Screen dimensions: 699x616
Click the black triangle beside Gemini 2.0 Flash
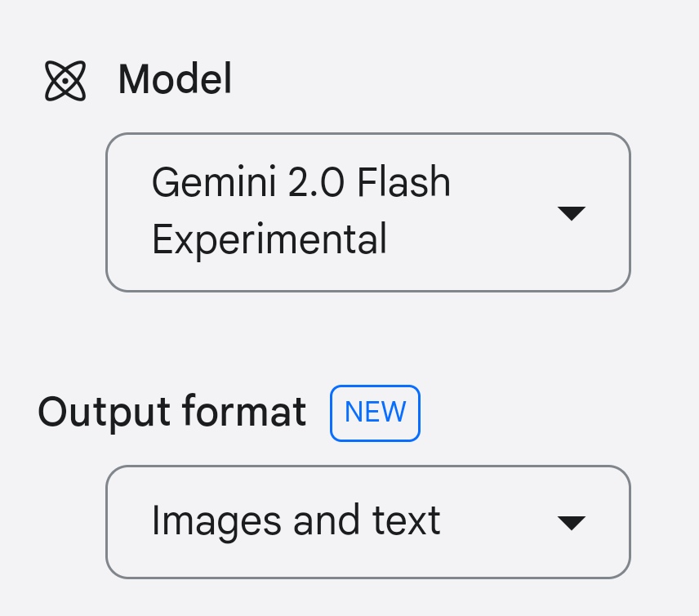point(571,213)
